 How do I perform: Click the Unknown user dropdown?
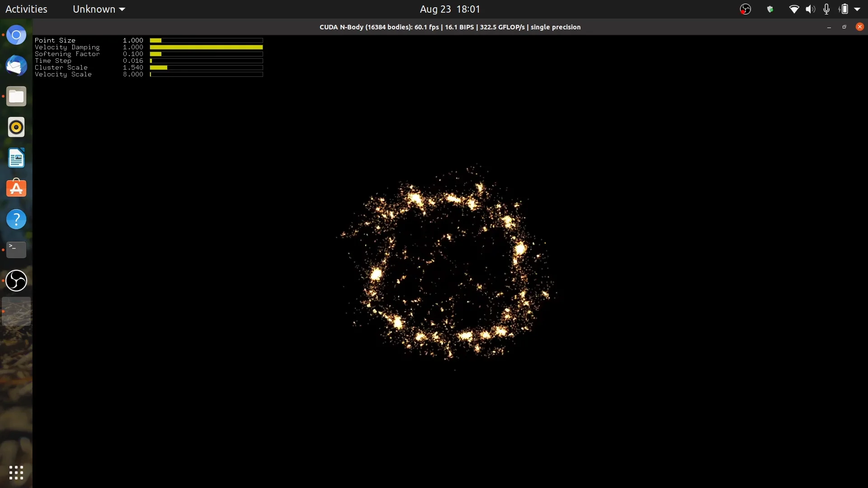coord(97,9)
